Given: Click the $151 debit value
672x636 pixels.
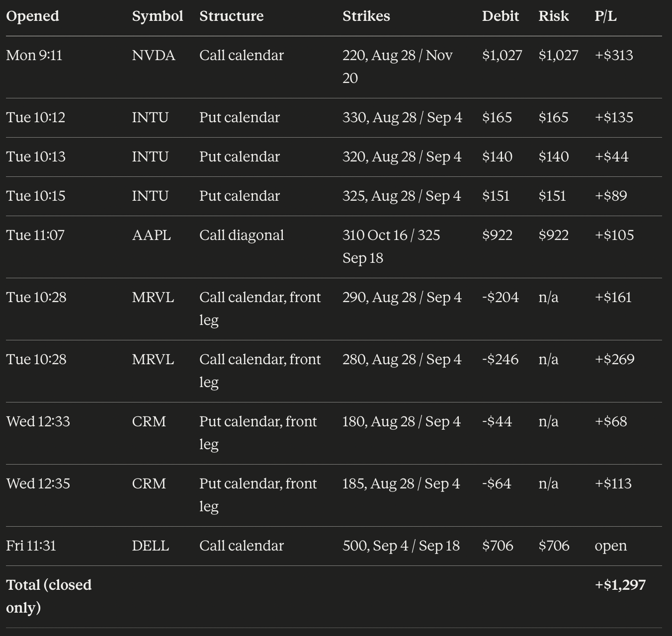Looking at the screenshot, I should [496, 196].
